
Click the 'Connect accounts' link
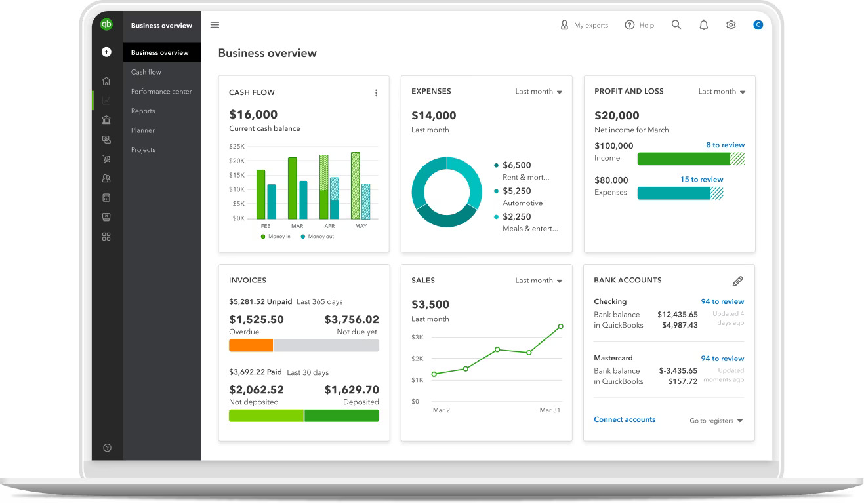click(625, 419)
